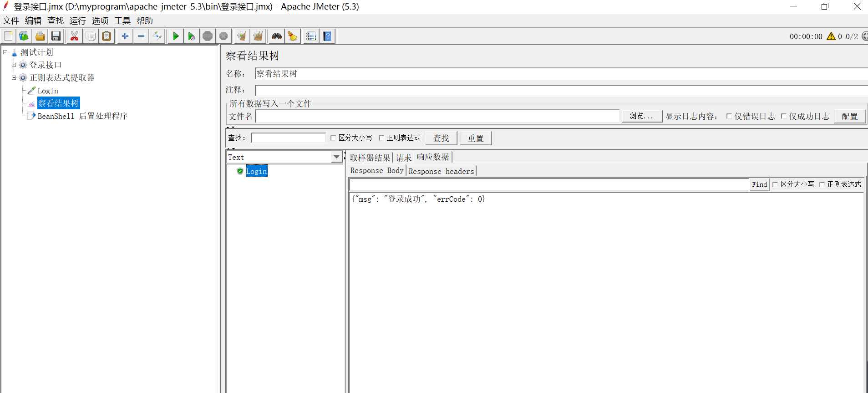The height and width of the screenshot is (393, 868).
Task: Click the New test plan icon
Action: pyautogui.click(x=8, y=36)
